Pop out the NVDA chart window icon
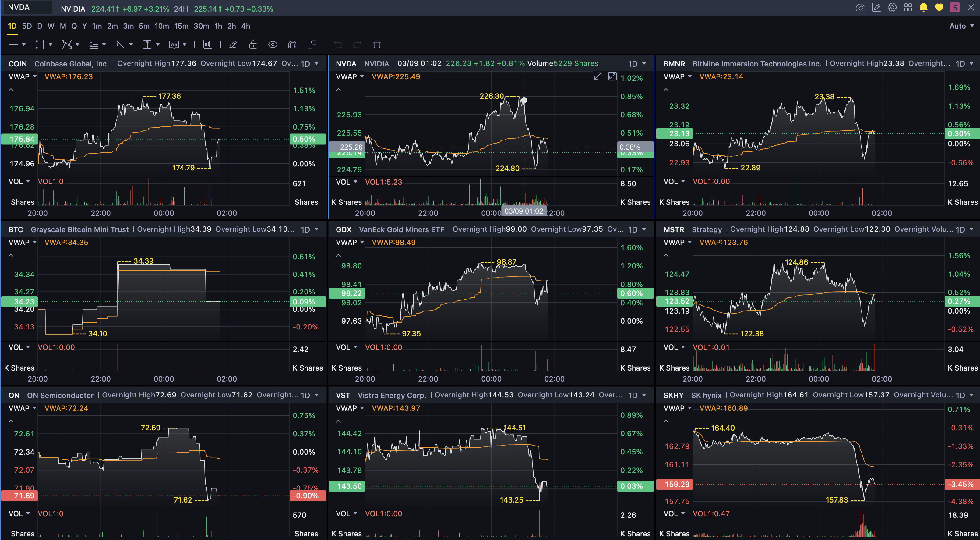This screenshot has height=540, width=980. [x=612, y=76]
